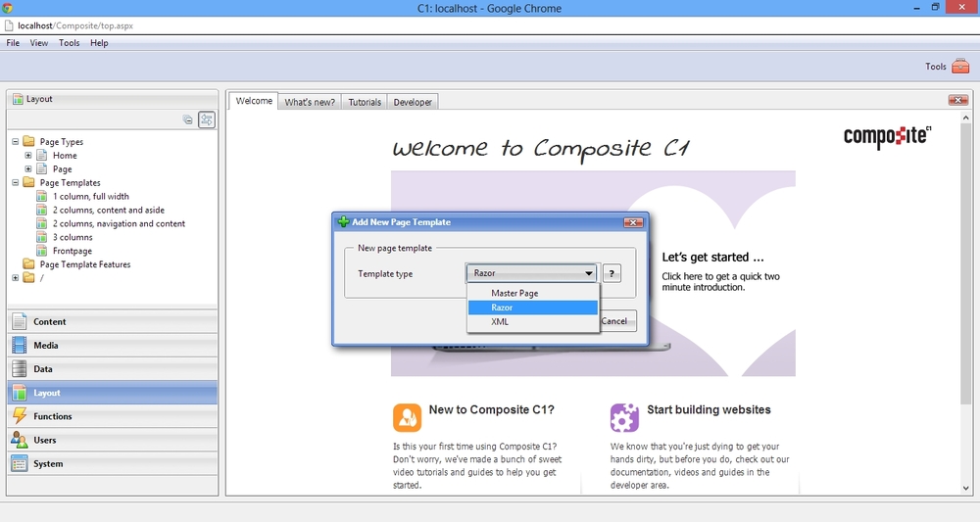The height and width of the screenshot is (522, 980).
Task: Select XML template type option
Action: [500, 321]
